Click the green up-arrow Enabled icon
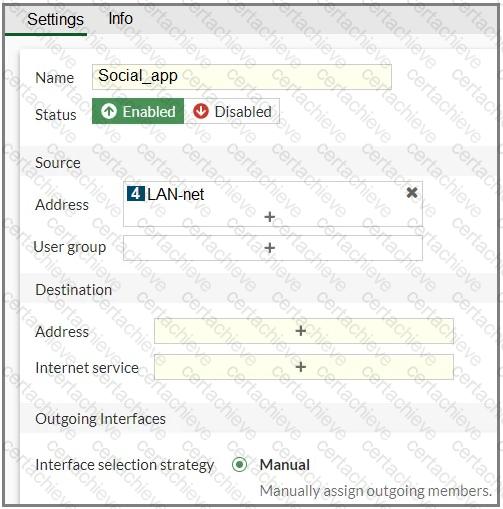The image size is (503, 509). pyautogui.click(x=109, y=111)
